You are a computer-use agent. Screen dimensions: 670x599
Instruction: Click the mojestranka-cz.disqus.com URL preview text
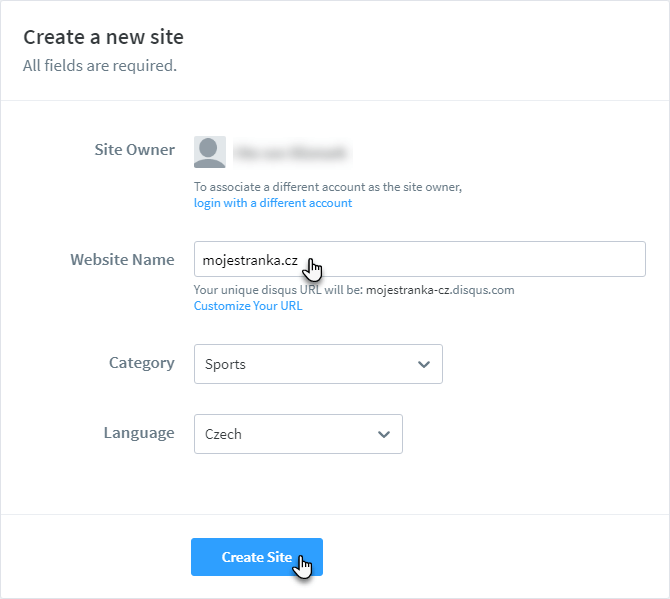point(440,290)
